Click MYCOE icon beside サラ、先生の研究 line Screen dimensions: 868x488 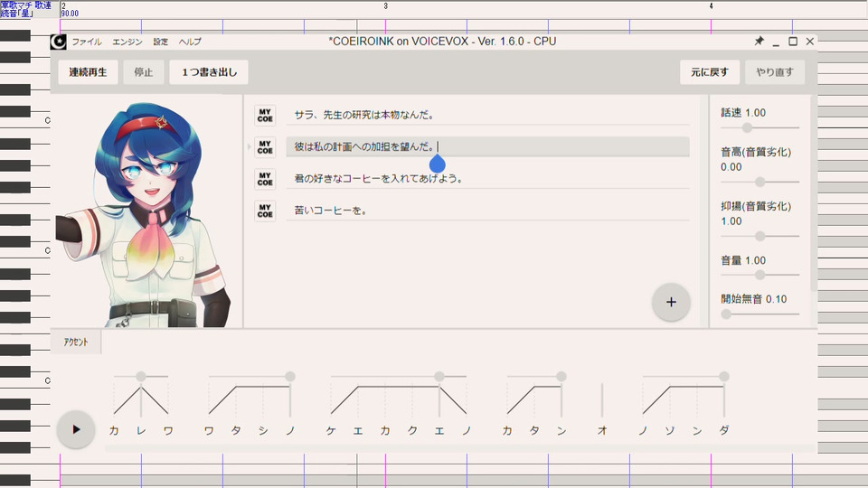coord(265,115)
